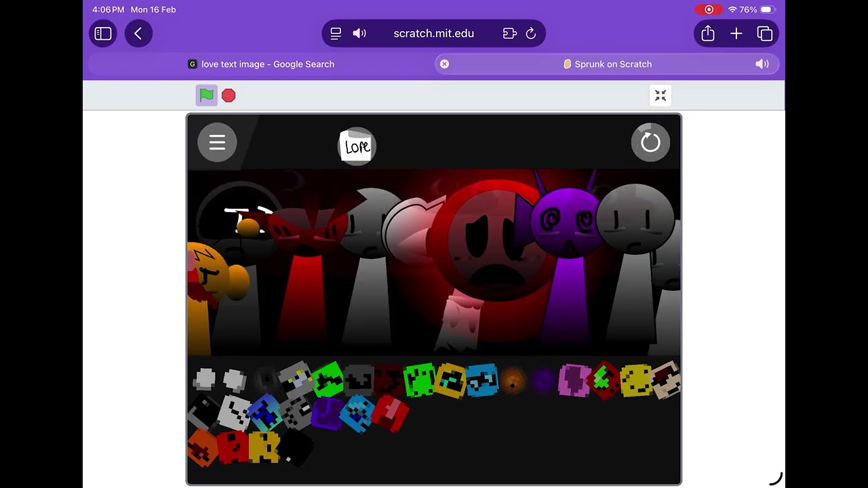Choose the beige icon at the tray's end
This screenshot has height=488, width=868.
pyautogui.click(x=666, y=380)
